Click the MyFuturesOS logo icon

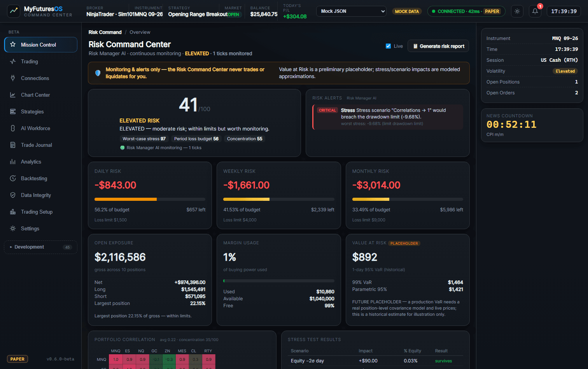tap(14, 11)
